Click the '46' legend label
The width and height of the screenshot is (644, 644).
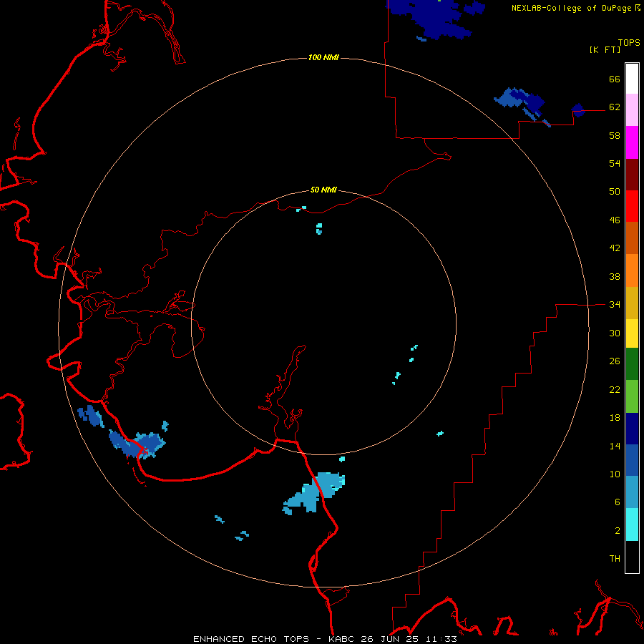(x=615, y=220)
